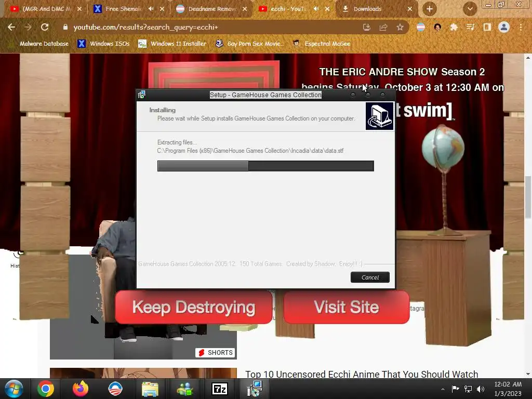
Task: Open the Deadname Remover extension icon
Action: (421, 27)
